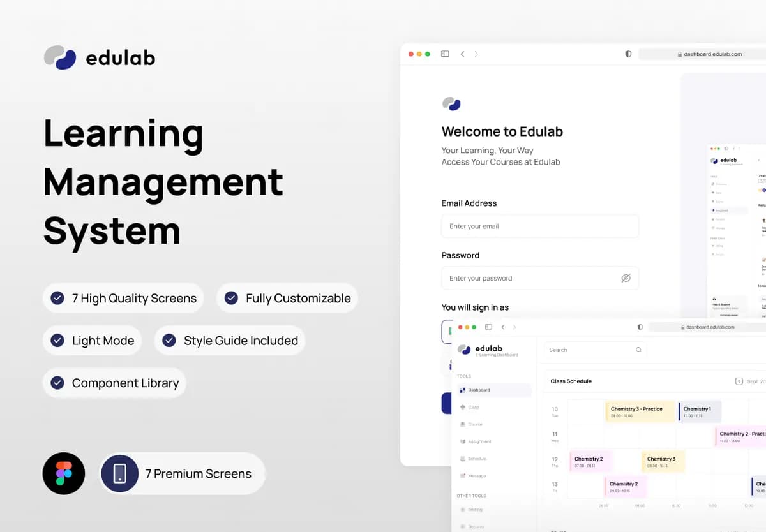Click the 12 Thu day label

(x=555, y=462)
